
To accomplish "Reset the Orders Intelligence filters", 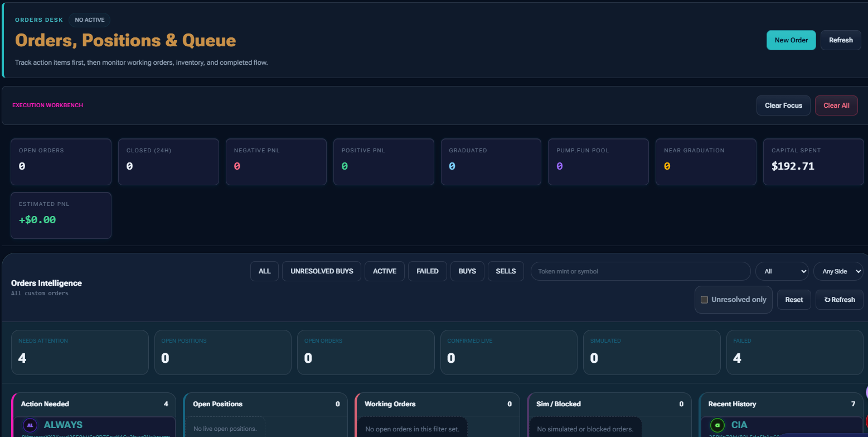I will (x=794, y=300).
